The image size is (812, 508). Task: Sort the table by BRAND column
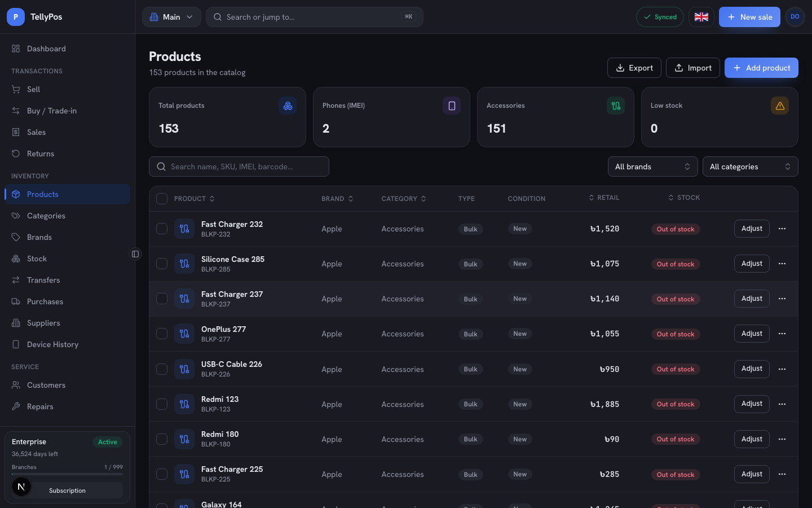(x=337, y=199)
